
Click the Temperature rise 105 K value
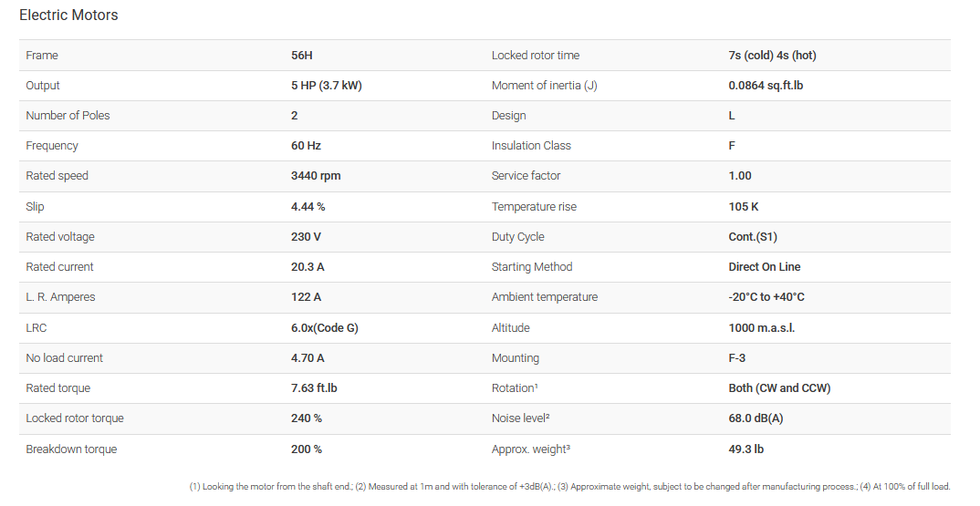(744, 207)
